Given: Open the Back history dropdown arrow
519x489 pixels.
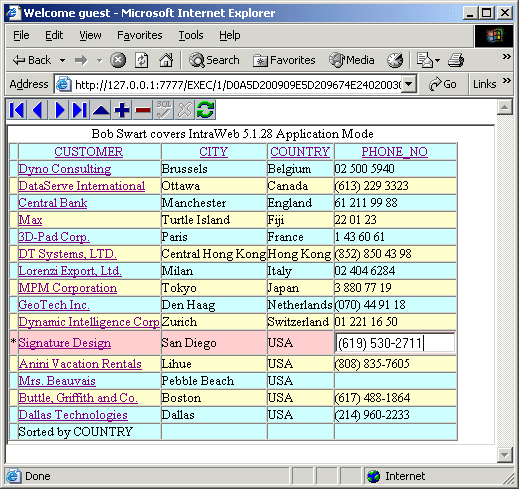Looking at the screenshot, I should (x=62, y=61).
